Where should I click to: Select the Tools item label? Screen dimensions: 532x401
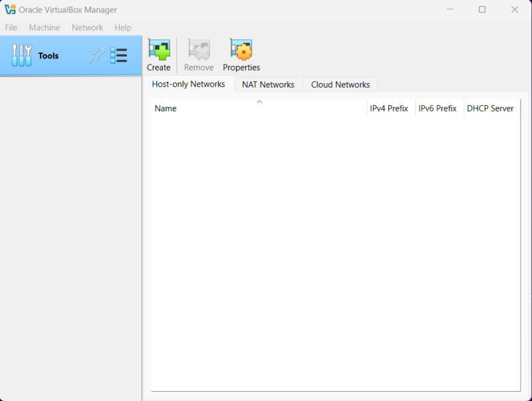pyautogui.click(x=49, y=56)
